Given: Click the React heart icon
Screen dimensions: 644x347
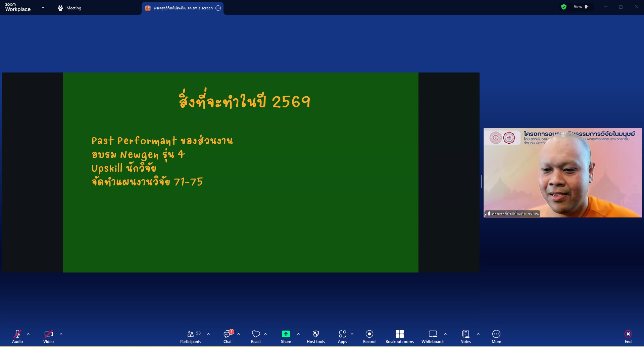Looking at the screenshot, I should pyautogui.click(x=256, y=334).
